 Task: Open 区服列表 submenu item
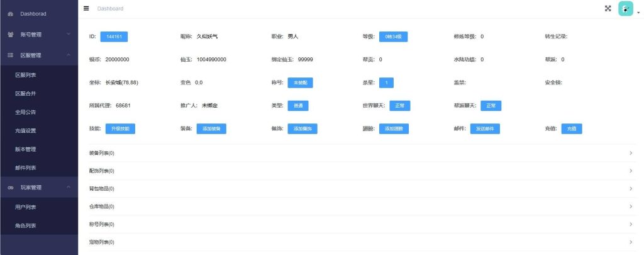pyautogui.click(x=39, y=76)
